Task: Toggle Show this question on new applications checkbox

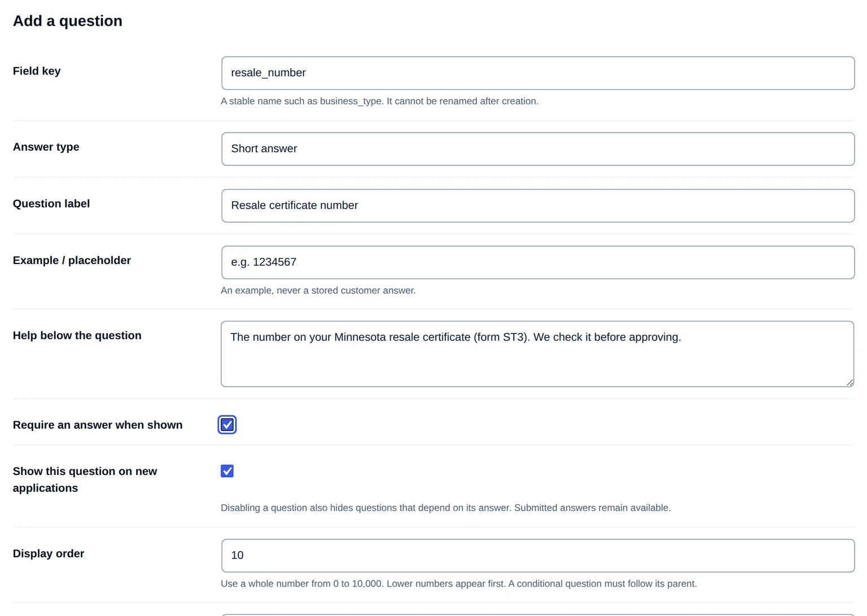Action: click(x=227, y=471)
